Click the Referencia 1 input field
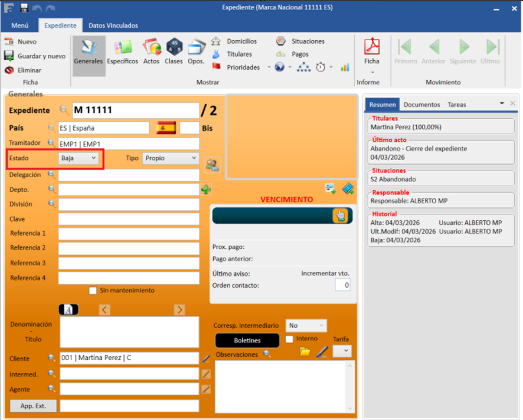The image size is (523, 420). tap(129, 233)
